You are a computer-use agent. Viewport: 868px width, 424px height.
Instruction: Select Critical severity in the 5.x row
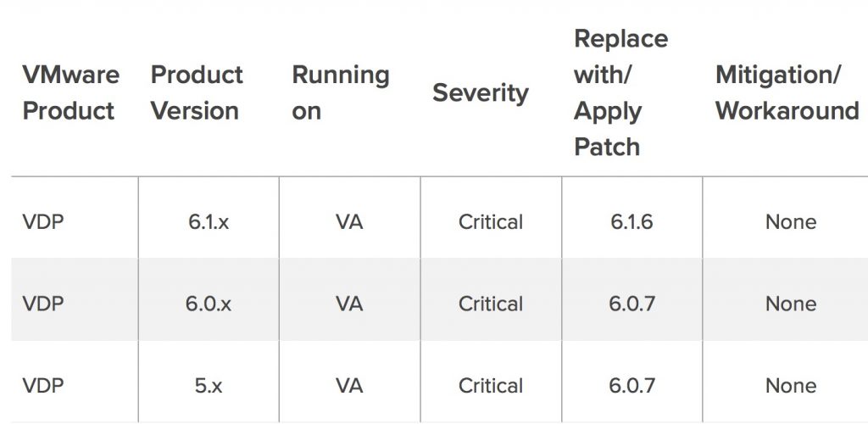click(491, 386)
